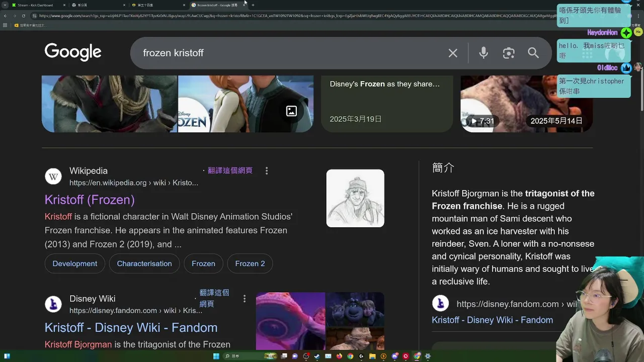
Task: Open more options for Disney Wiki result
Action: (245, 299)
